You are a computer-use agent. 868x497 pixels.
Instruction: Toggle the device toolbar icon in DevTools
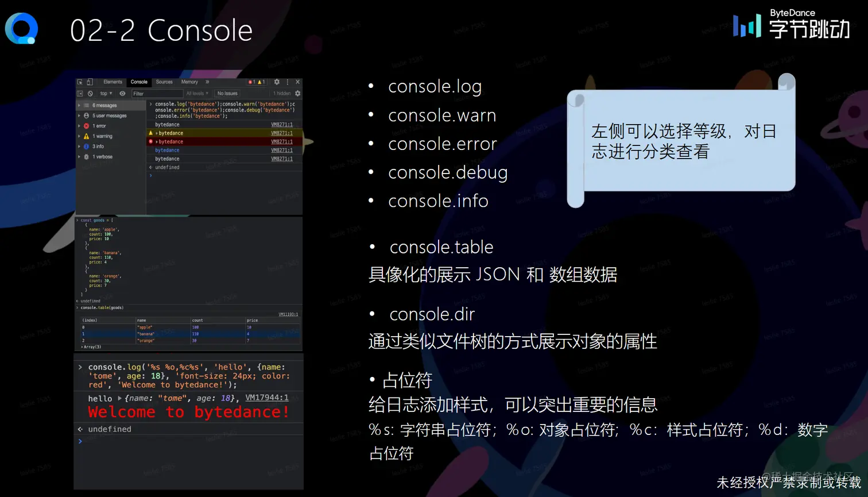click(90, 82)
